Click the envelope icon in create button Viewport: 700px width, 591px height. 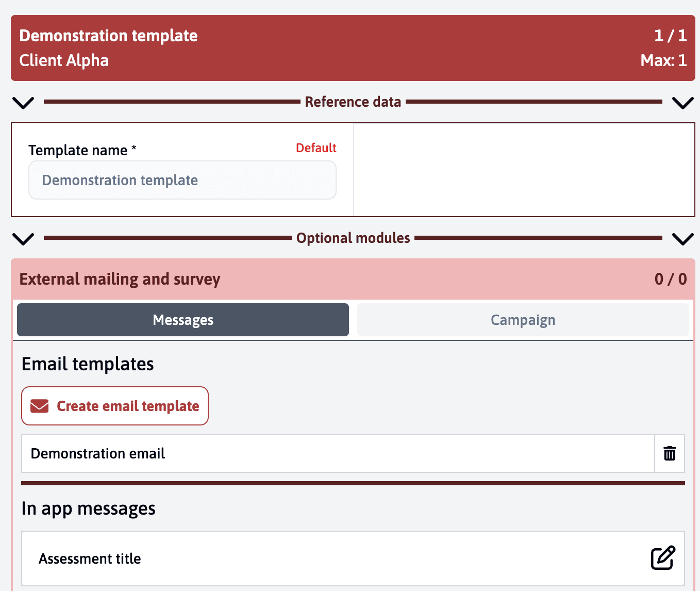(x=40, y=406)
